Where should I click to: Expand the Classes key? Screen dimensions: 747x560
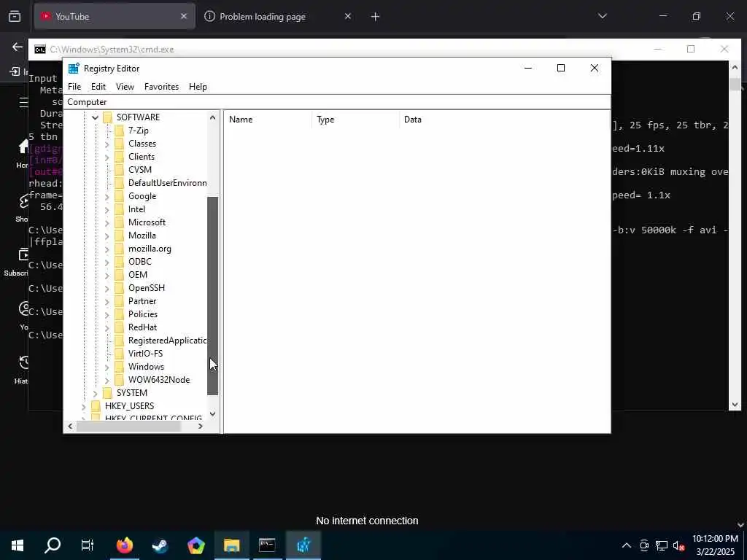107,144
